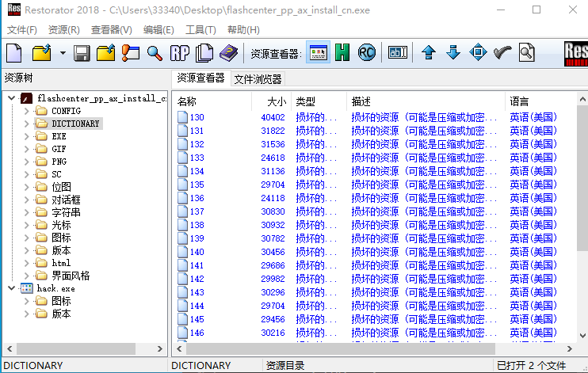Screen dimensions: 588x373
Task: Switch to RC viewer mode
Action: tap(366, 52)
